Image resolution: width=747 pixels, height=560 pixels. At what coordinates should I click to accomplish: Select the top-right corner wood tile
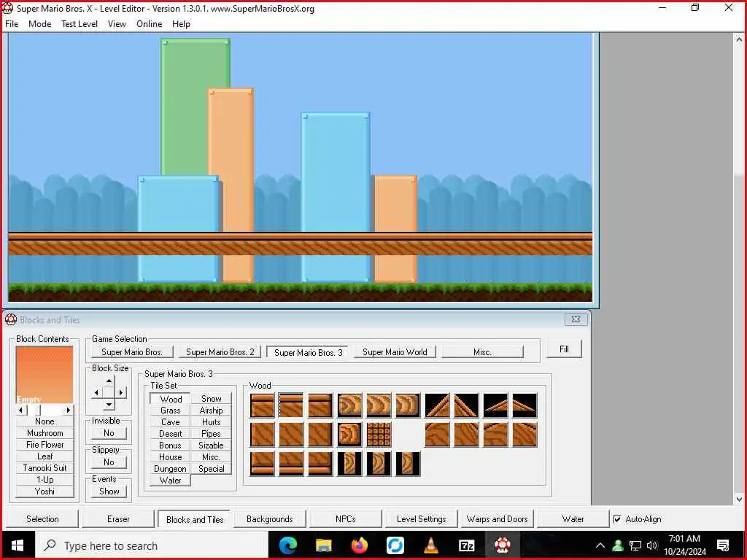point(320,405)
